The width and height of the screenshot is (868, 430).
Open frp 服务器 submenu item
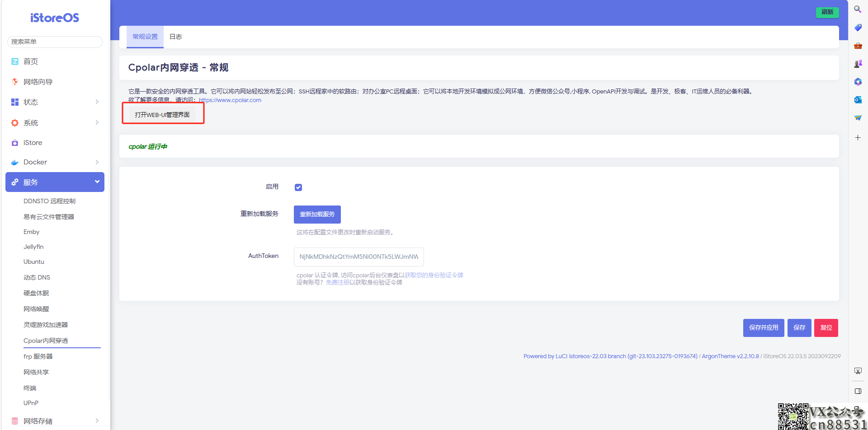pos(38,356)
